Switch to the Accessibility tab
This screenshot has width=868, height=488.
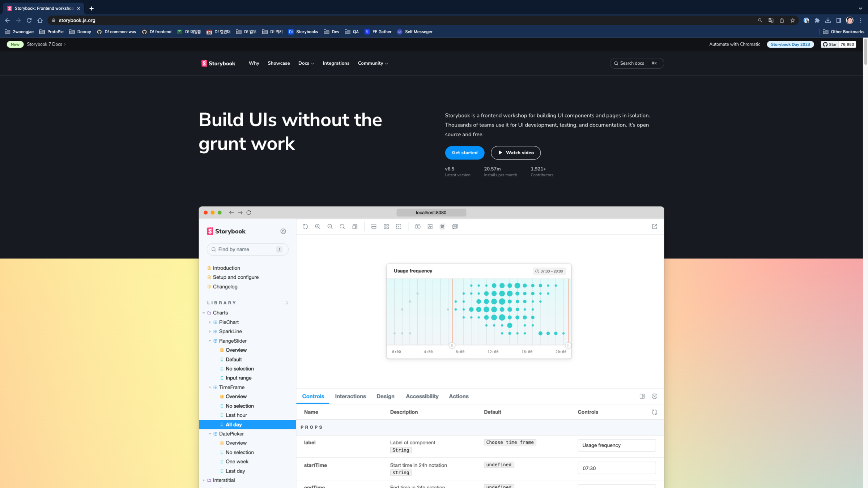[422, 397]
